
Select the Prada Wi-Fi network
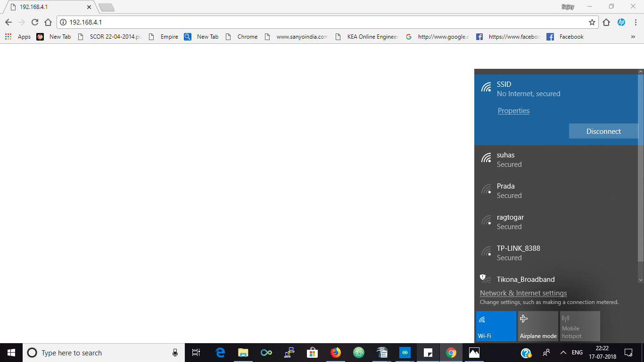(x=556, y=191)
